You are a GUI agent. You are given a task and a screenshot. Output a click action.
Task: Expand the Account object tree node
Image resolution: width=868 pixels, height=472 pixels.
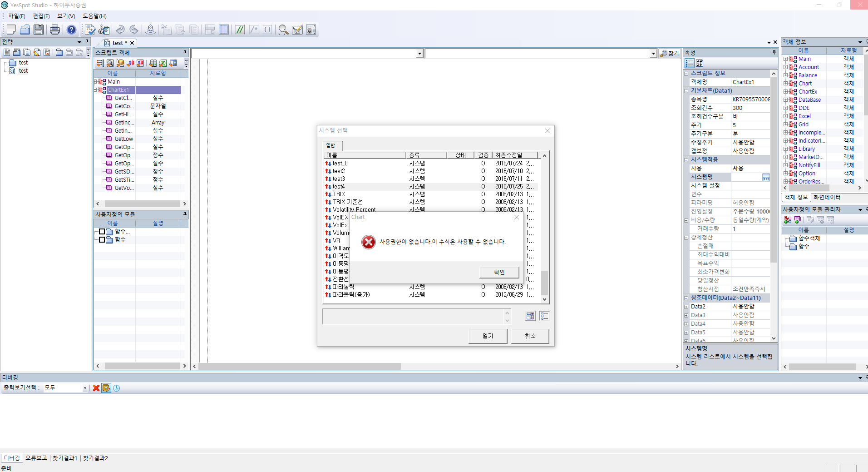[x=785, y=67]
